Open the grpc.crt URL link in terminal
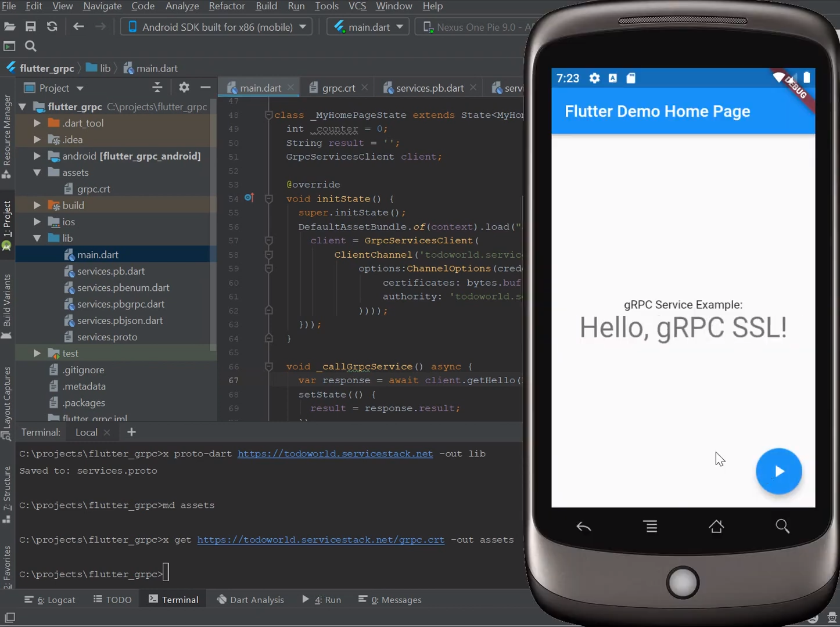Image resolution: width=840 pixels, height=627 pixels. coord(321,539)
